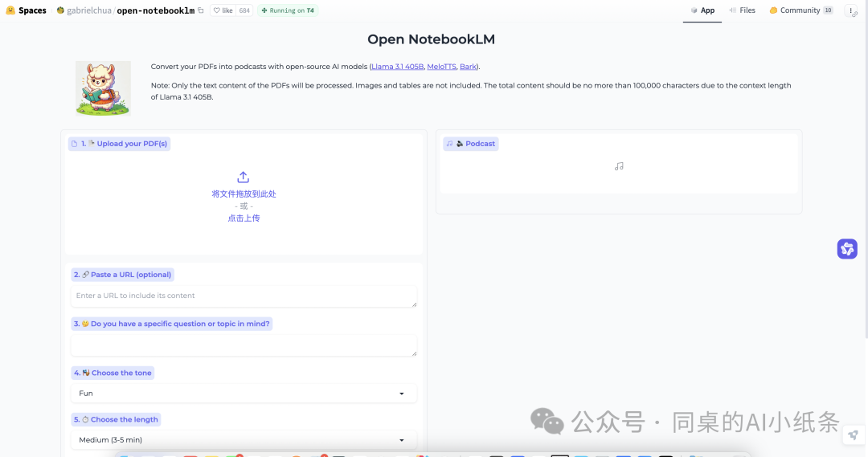The height and width of the screenshot is (457, 868).
Task: Click 点击上传 to upload a PDF
Action: click(x=244, y=218)
